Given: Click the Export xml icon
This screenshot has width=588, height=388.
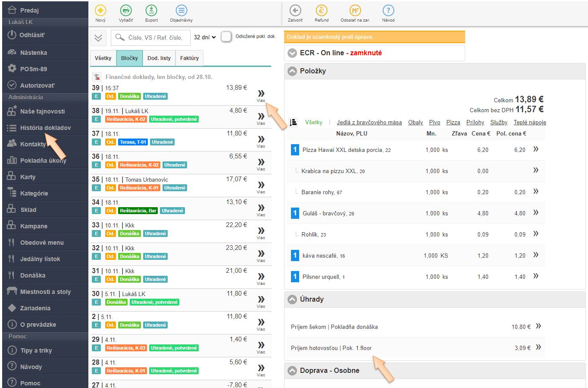Looking at the screenshot, I should tap(151, 11).
